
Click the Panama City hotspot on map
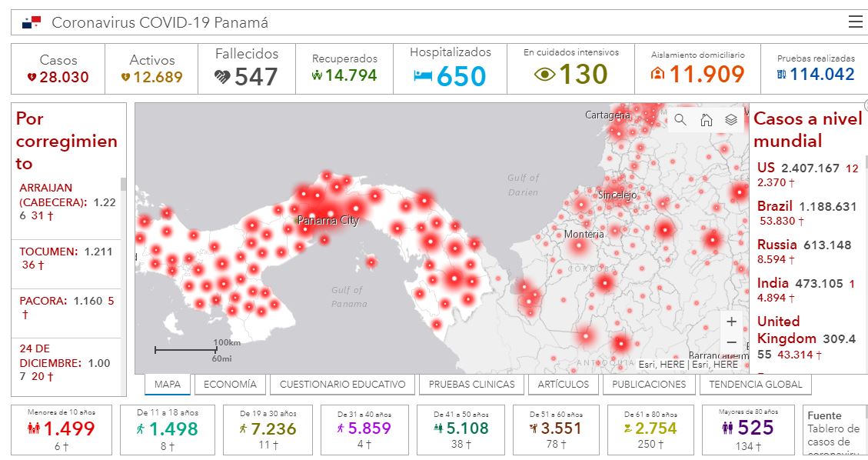click(329, 215)
